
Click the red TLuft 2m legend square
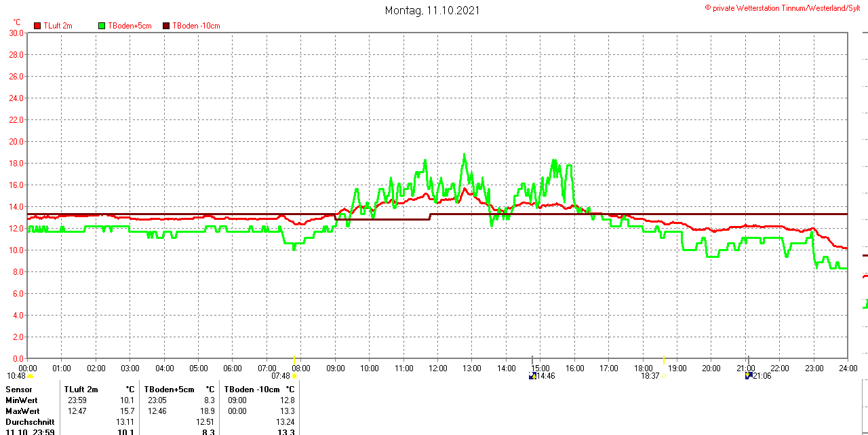click(38, 26)
